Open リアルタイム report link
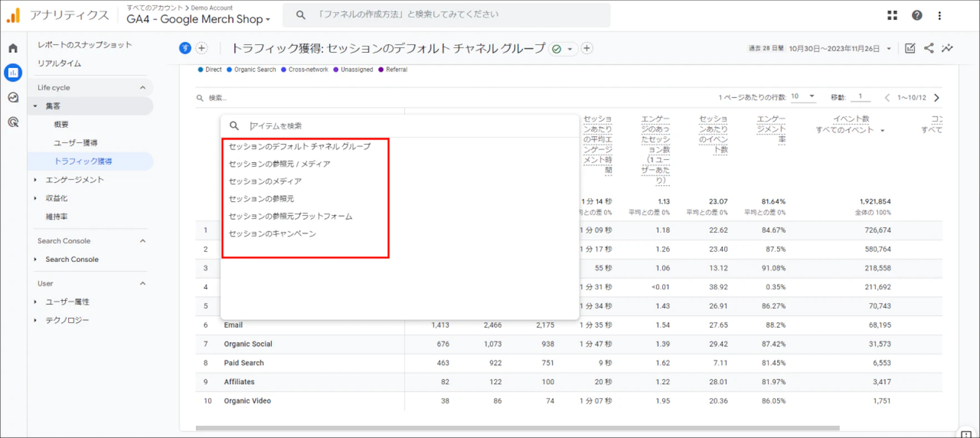 point(59,63)
